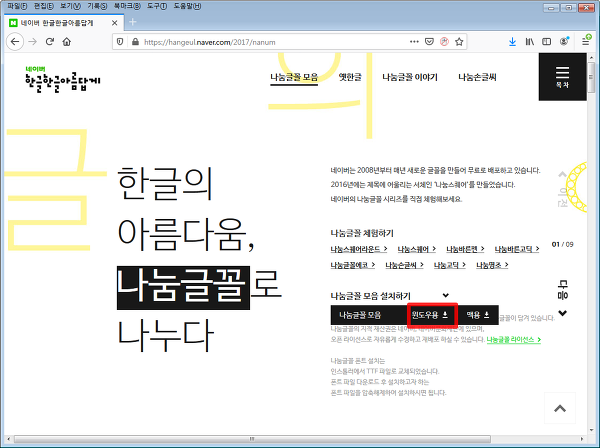600x448 pixels.
Task: Open the 나눔고딕 link
Action: click(450, 265)
